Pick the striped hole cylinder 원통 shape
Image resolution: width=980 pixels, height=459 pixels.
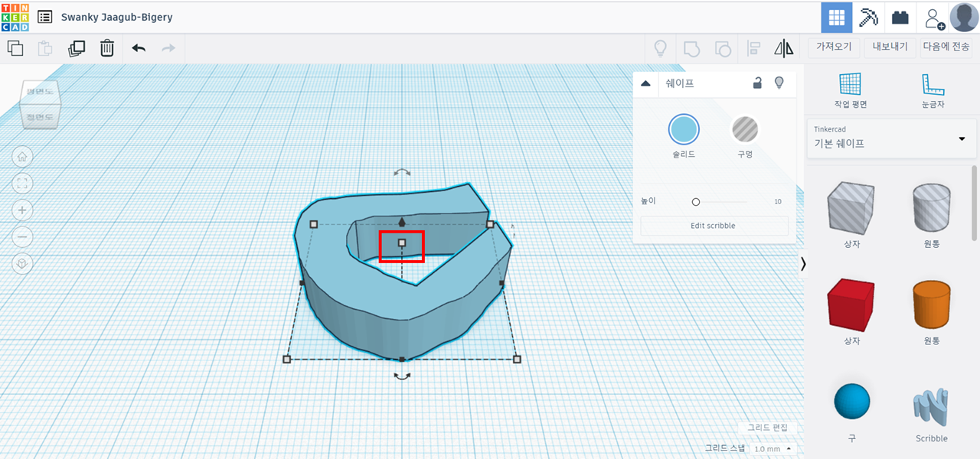(932, 207)
